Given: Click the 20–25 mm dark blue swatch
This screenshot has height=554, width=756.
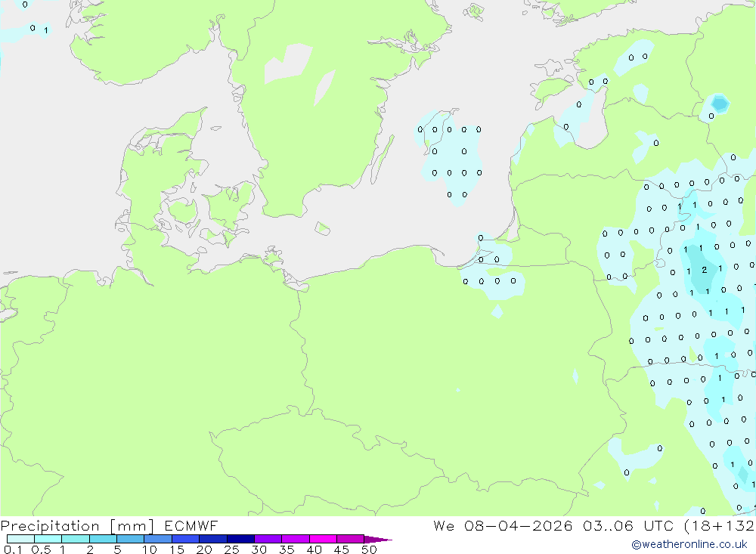Looking at the screenshot, I should [x=212, y=539].
